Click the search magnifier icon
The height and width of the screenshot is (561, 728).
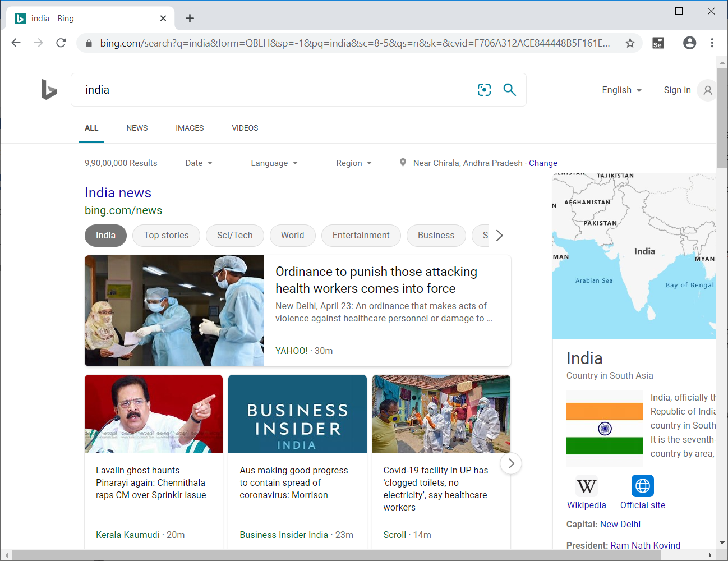[509, 90]
